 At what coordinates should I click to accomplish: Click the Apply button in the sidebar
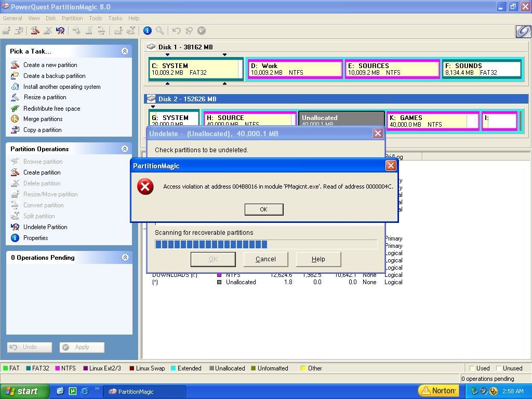point(82,347)
